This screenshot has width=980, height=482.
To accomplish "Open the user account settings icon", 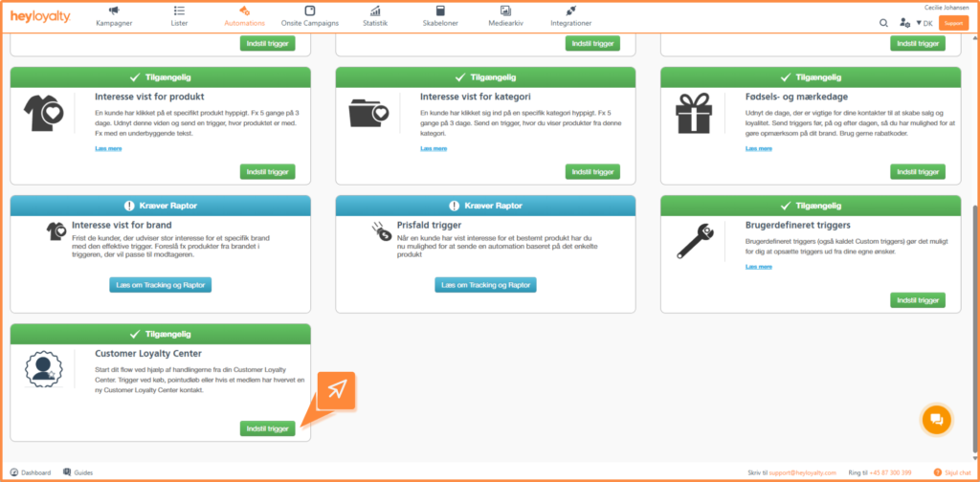I will pos(905,22).
